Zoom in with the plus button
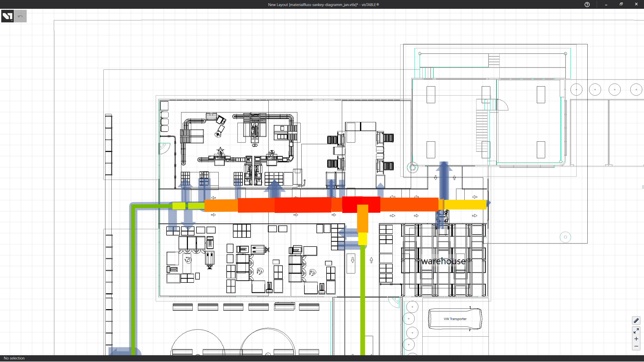The height and width of the screenshot is (362, 644). point(636,339)
